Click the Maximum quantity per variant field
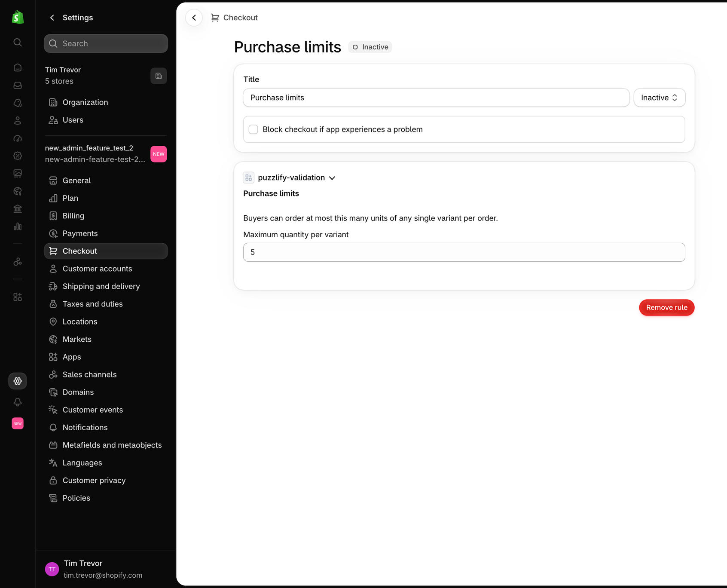 point(464,252)
